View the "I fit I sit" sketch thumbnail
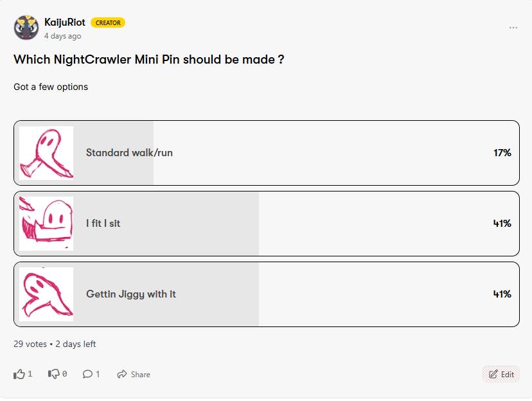Viewport: 532px width, 401px height. [x=46, y=224]
